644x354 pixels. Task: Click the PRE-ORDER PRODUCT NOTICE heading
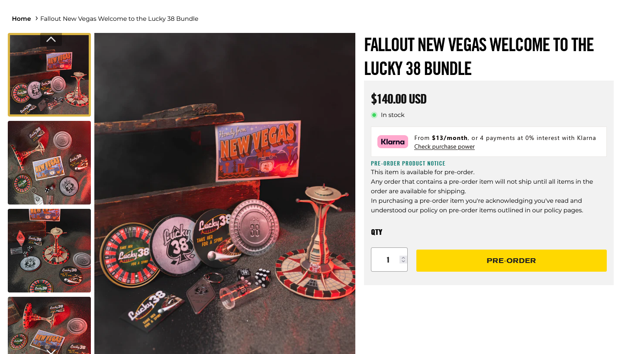(408, 163)
